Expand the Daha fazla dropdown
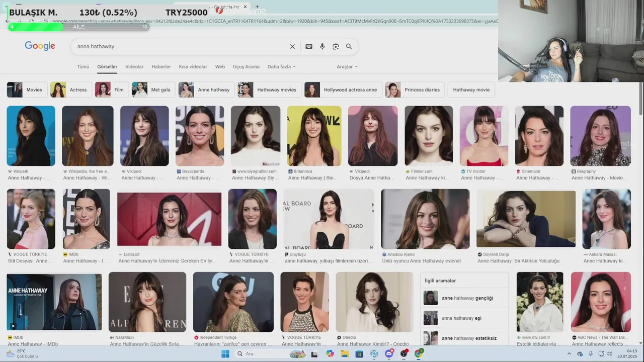Image resolution: width=644 pixels, height=362 pixels. (281, 66)
